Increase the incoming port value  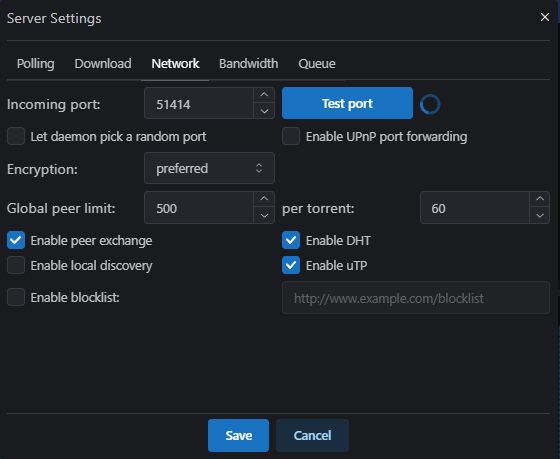264,95
